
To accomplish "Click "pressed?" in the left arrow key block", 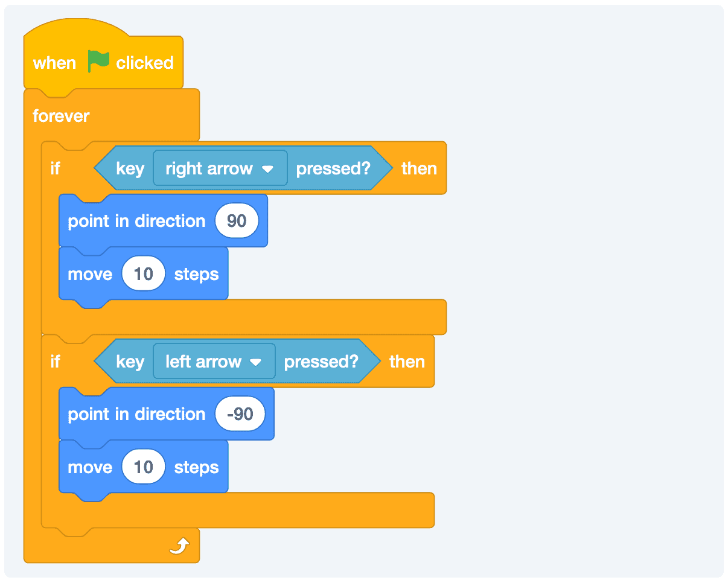I will (x=321, y=362).
